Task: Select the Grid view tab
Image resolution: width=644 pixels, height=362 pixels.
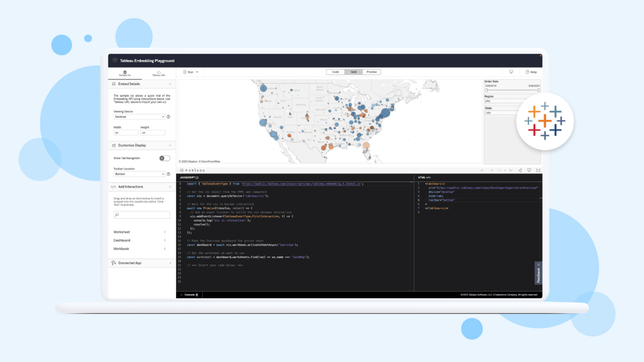Action: click(x=354, y=72)
